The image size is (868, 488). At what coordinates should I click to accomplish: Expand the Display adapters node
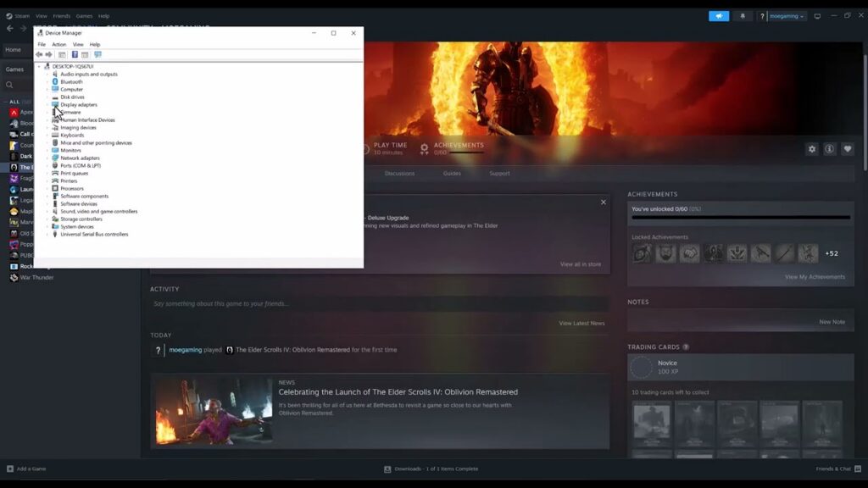[x=47, y=104]
